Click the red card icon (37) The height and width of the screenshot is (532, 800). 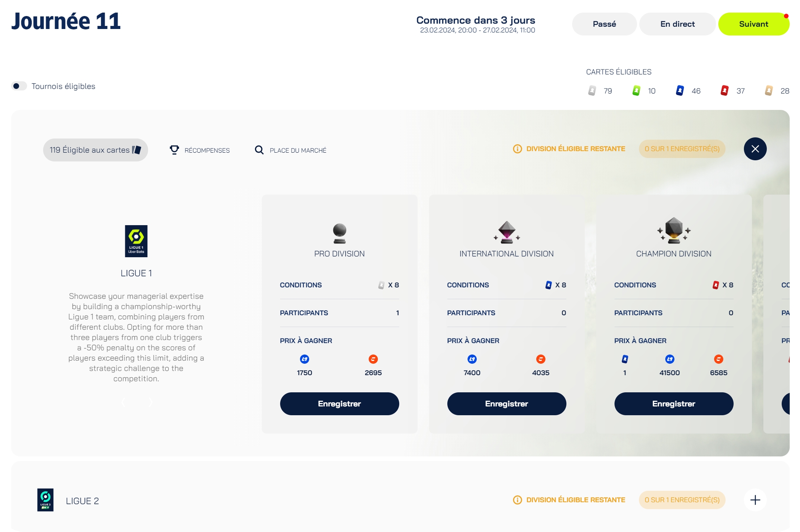[x=724, y=91]
